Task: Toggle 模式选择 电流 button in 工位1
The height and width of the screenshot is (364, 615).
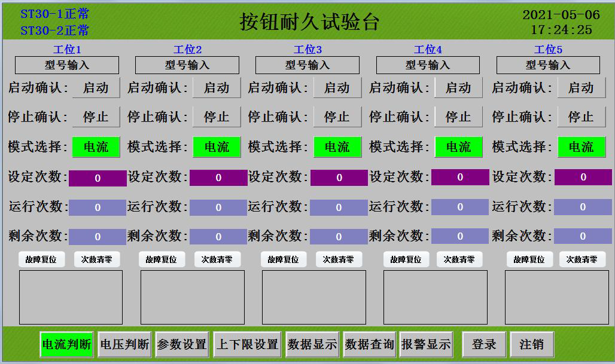Action: [96, 147]
